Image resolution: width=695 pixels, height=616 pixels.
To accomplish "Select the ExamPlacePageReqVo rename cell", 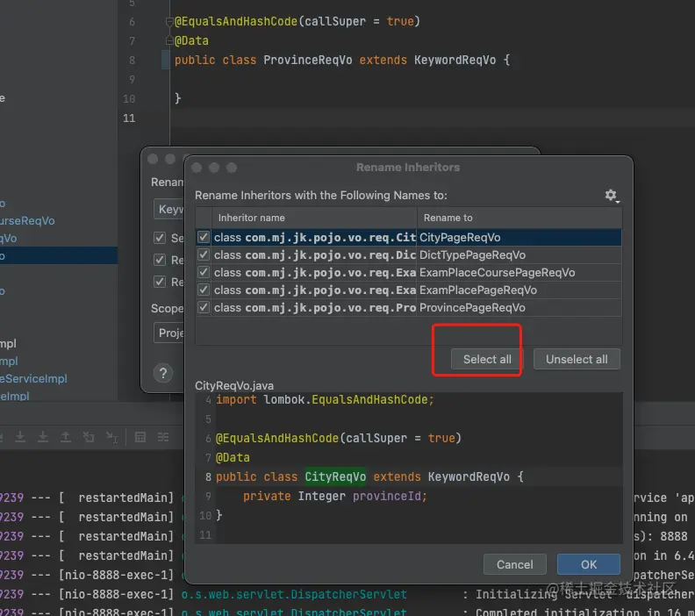I will (519, 290).
